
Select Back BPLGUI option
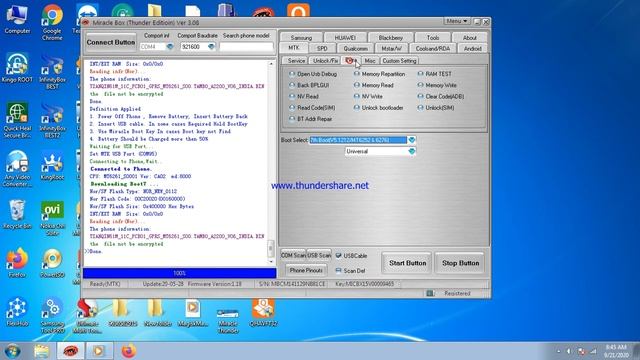[309, 85]
